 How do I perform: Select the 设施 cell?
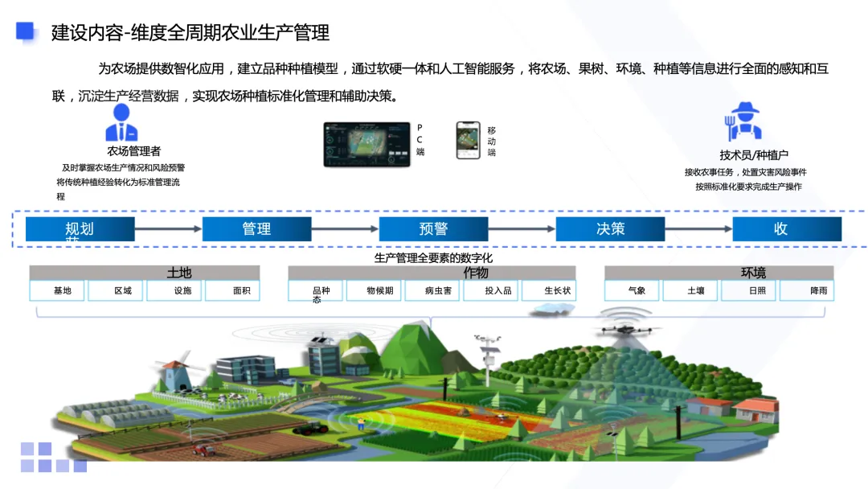(x=174, y=290)
